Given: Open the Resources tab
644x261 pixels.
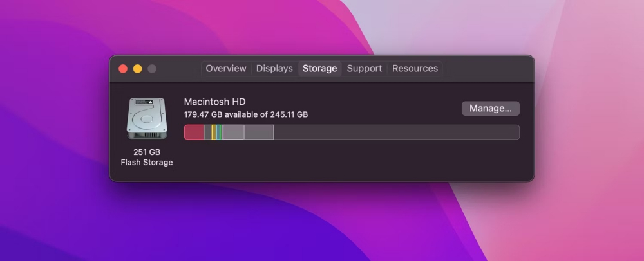Looking at the screenshot, I should click(x=415, y=69).
